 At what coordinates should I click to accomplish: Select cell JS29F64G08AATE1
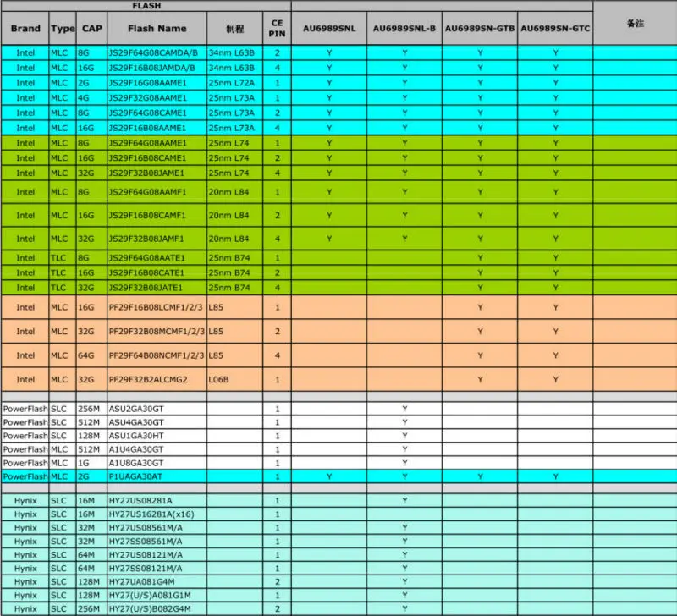[157, 258]
